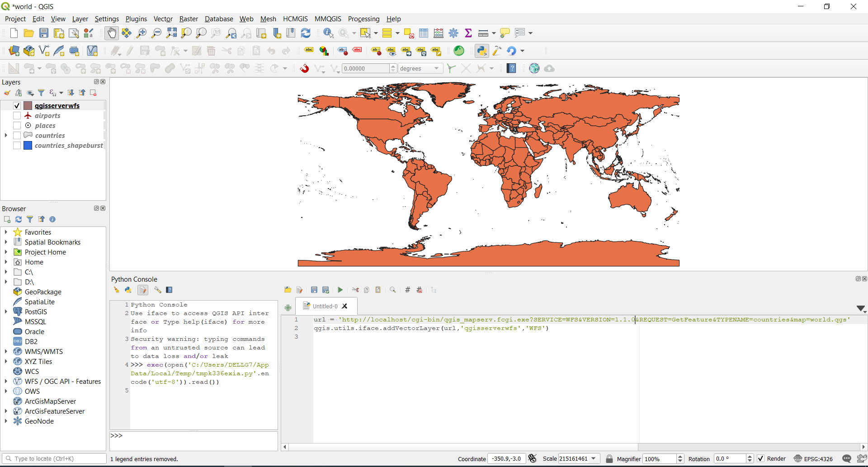868x467 pixels.
Task: Click the Type to locate search field
Action: tap(54, 458)
